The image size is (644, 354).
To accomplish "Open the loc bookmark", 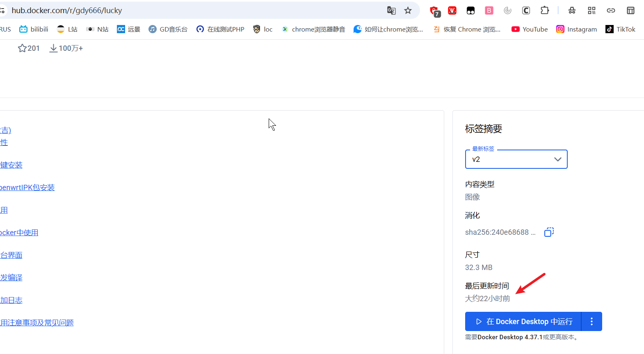I will (263, 29).
